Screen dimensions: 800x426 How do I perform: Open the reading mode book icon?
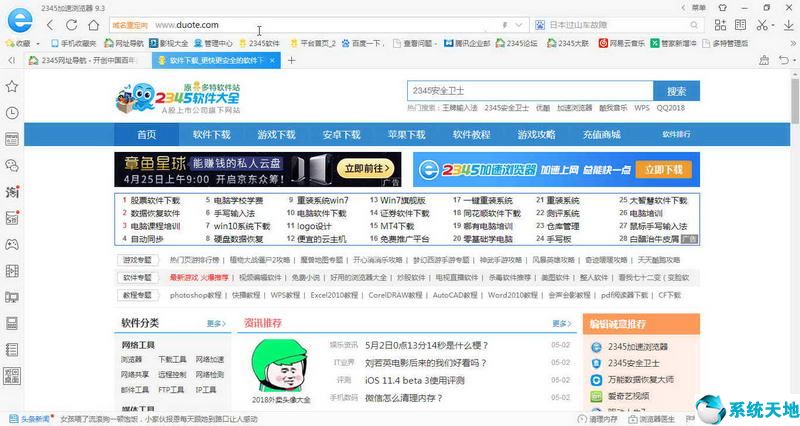pyautogui.click(x=740, y=24)
